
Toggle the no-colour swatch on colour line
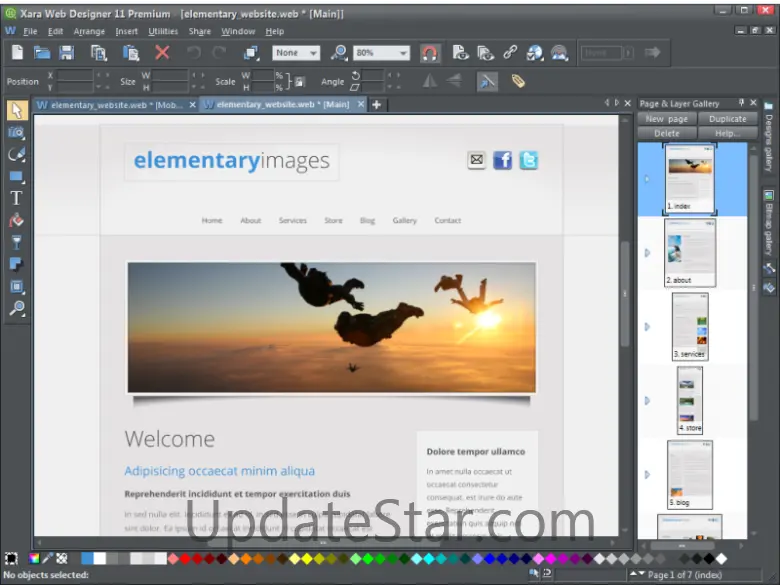click(62, 558)
